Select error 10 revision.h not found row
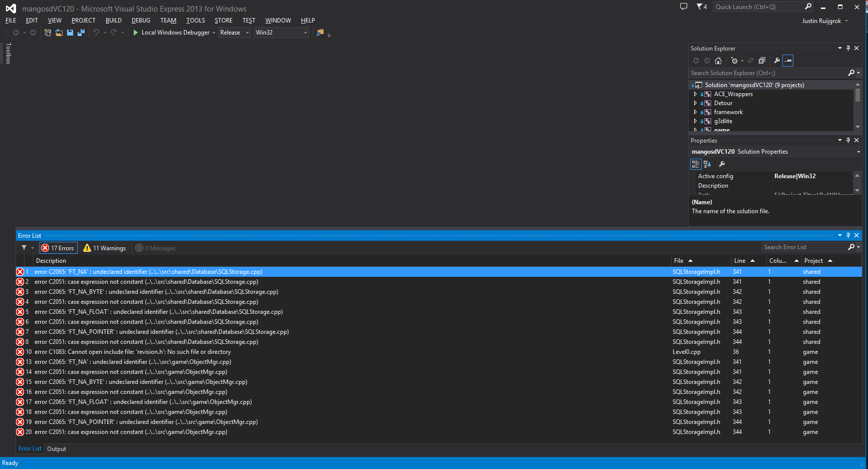This screenshot has width=868, height=469. coord(439,352)
